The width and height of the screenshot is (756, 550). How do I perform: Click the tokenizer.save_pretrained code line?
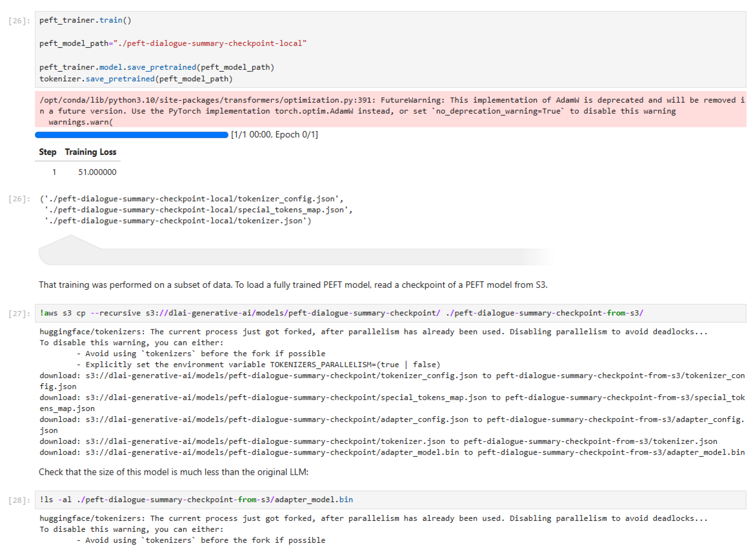click(x=136, y=79)
